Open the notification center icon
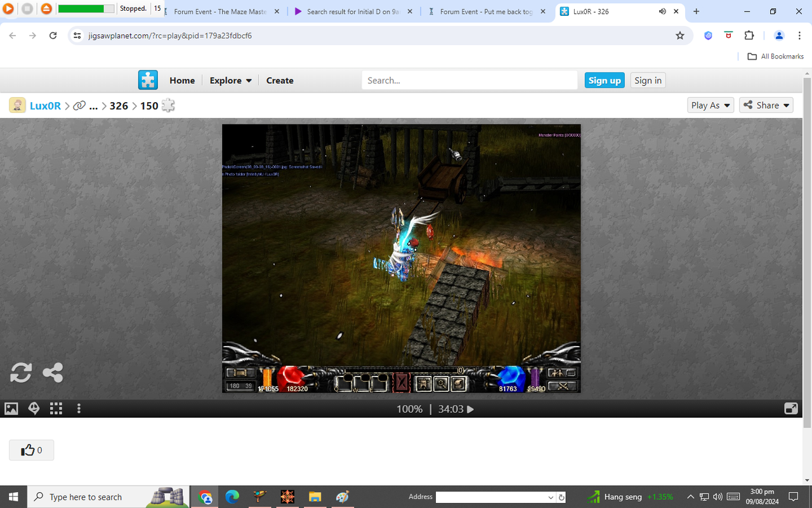The image size is (812, 508). click(794, 497)
